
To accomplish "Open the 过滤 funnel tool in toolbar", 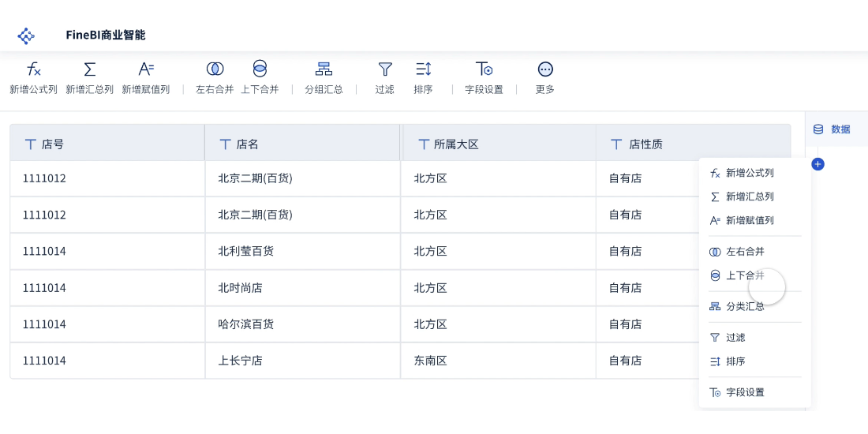I will pos(385,69).
